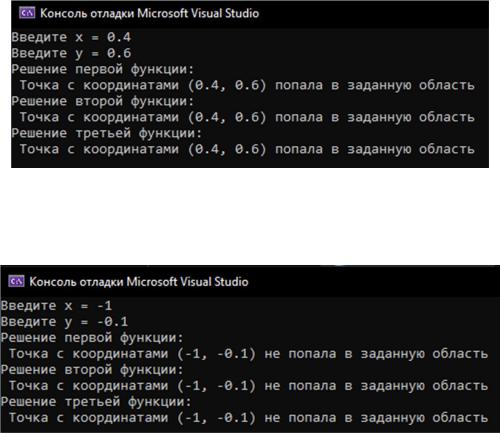The image size is (500, 433).
Task: Click the upper title 'Консоль отладки Microsoft Visual Studio'
Action: (x=149, y=13)
